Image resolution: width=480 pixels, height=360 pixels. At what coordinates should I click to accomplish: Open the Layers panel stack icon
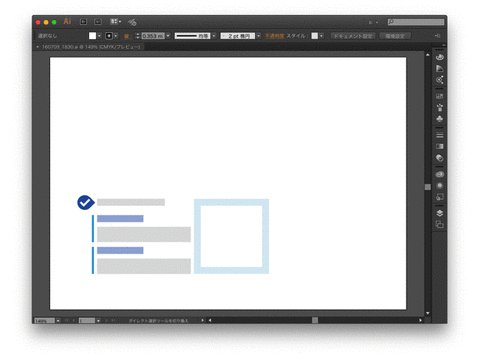click(x=440, y=213)
